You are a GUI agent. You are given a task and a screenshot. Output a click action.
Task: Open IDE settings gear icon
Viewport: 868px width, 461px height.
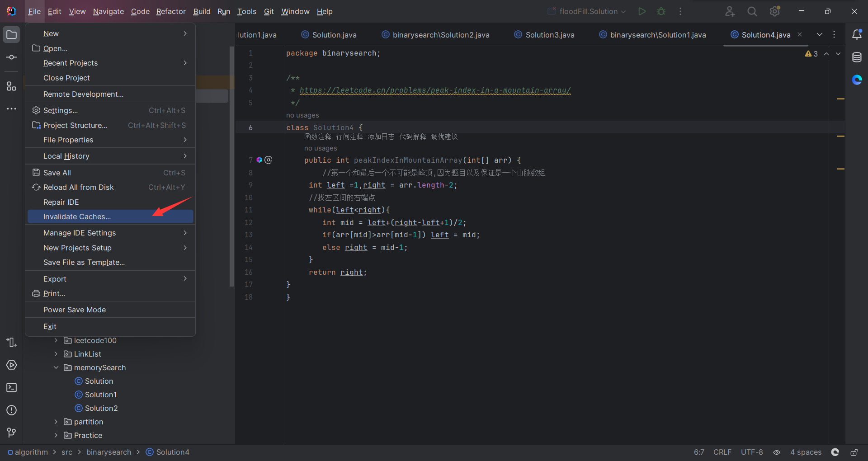click(x=775, y=11)
